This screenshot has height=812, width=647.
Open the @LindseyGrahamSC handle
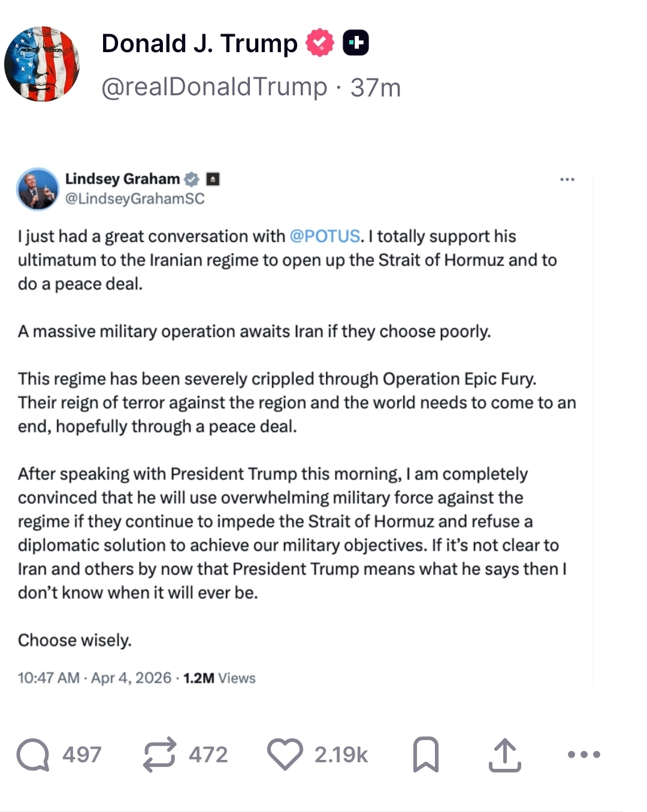135,199
